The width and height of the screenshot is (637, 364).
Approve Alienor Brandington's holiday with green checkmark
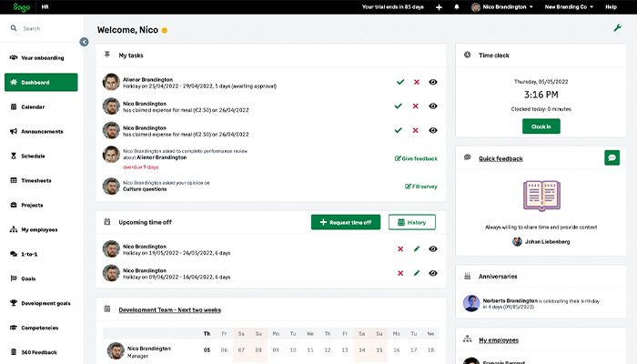(399, 82)
